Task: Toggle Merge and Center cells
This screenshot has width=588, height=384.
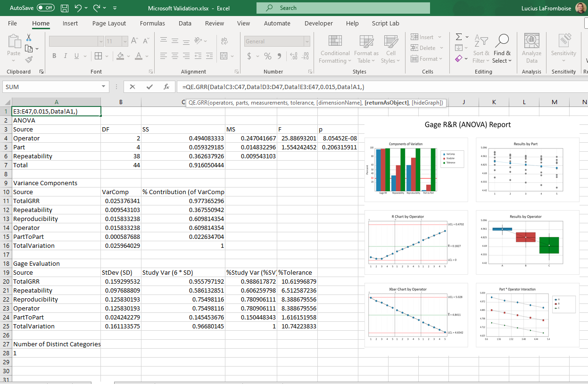Action: (224, 56)
